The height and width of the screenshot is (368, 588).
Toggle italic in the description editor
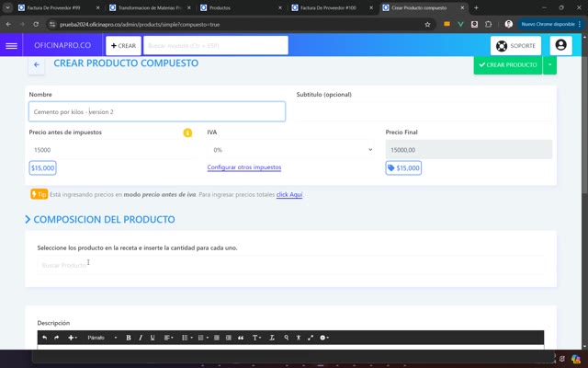pos(141,338)
